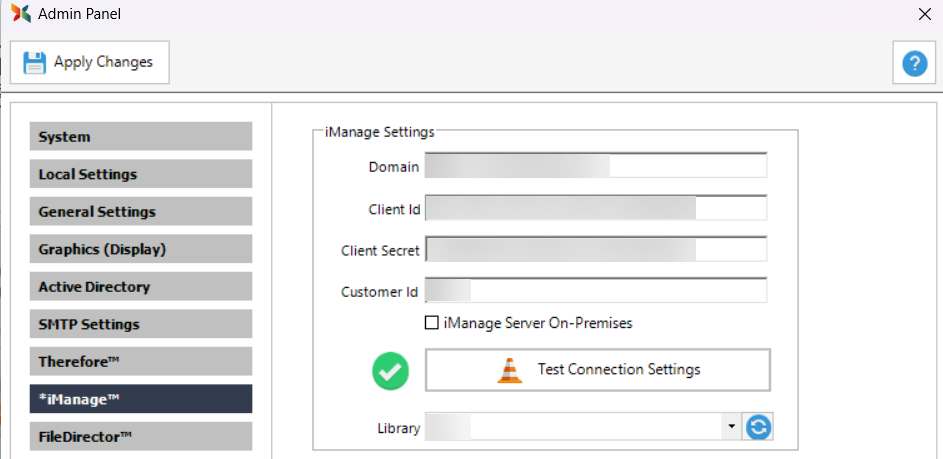This screenshot has width=943, height=459.
Task: Click the Library refresh icon
Action: click(x=759, y=427)
